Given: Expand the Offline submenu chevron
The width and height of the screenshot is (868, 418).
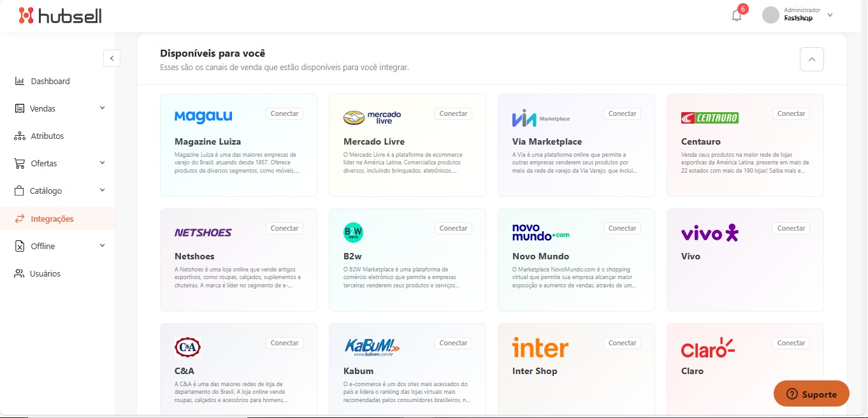Looking at the screenshot, I should 102,246.
